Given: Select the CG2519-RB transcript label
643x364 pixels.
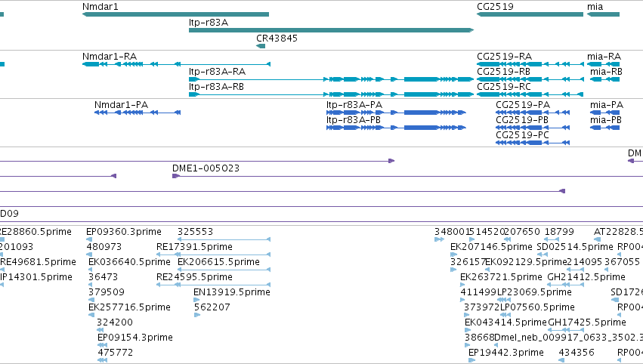Looking at the screenshot, I should (503, 71).
